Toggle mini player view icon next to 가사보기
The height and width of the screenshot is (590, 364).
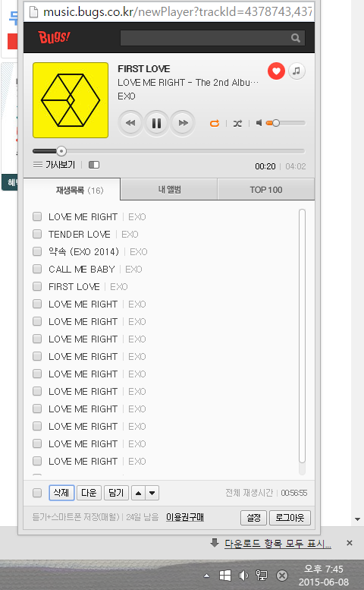coord(94,165)
